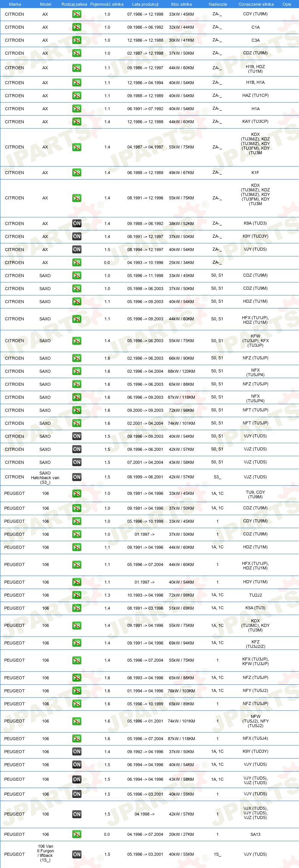The image size is (299, 868).
Task: Click petrol icon in 106 76kW / 103KM row
Action: click(77, 691)
